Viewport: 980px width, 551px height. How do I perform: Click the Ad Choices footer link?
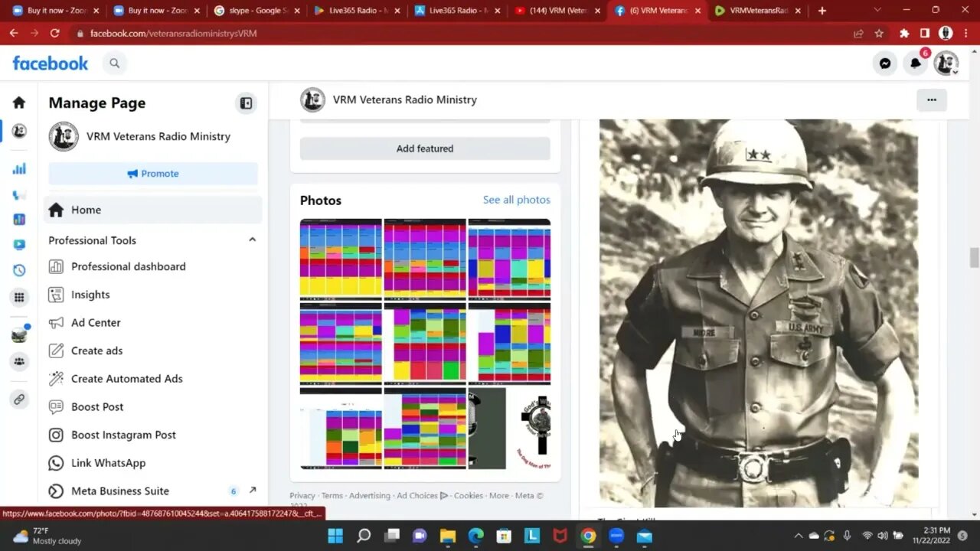[x=422, y=496]
